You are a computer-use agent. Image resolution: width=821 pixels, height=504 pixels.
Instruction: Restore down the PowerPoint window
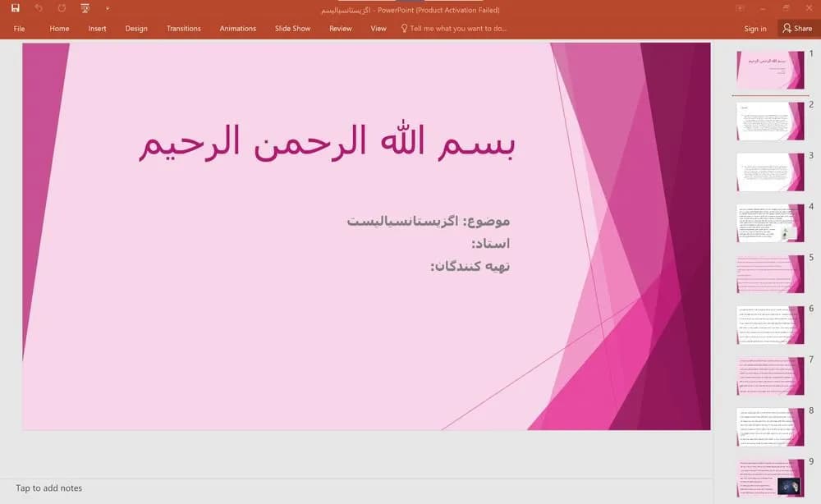pyautogui.click(x=786, y=8)
